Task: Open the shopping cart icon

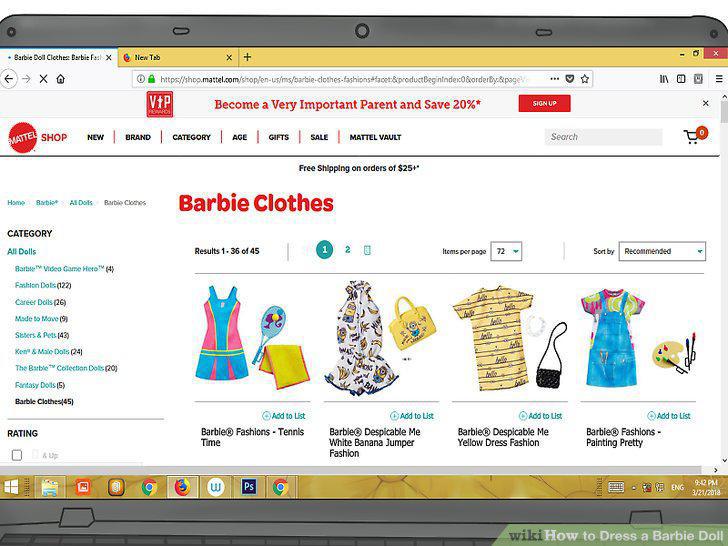Action: 695,136
